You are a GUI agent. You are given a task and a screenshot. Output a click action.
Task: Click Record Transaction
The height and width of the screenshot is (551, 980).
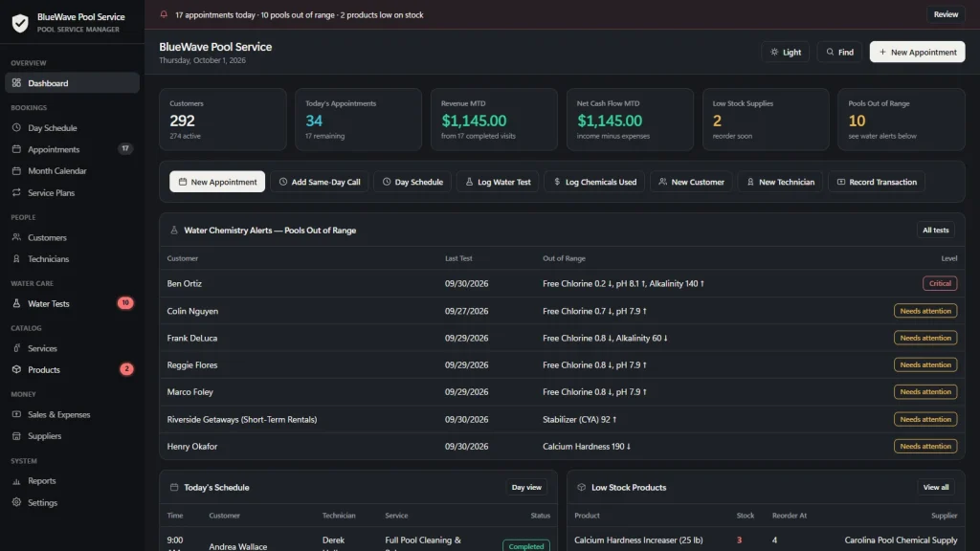[x=877, y=182]
